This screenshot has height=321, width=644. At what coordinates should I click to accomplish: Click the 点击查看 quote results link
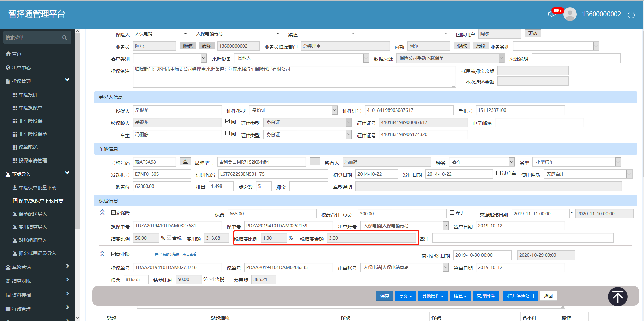(189, 254)
